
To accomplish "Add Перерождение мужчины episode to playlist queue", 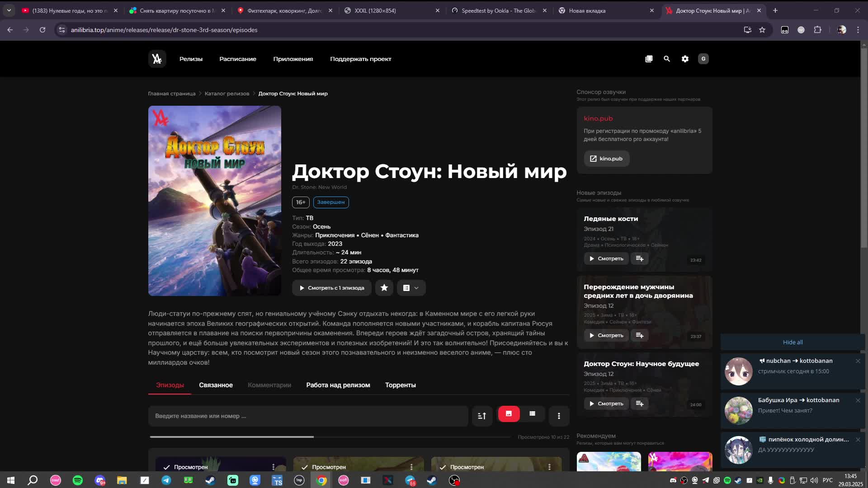I will (x=640, y=335).
